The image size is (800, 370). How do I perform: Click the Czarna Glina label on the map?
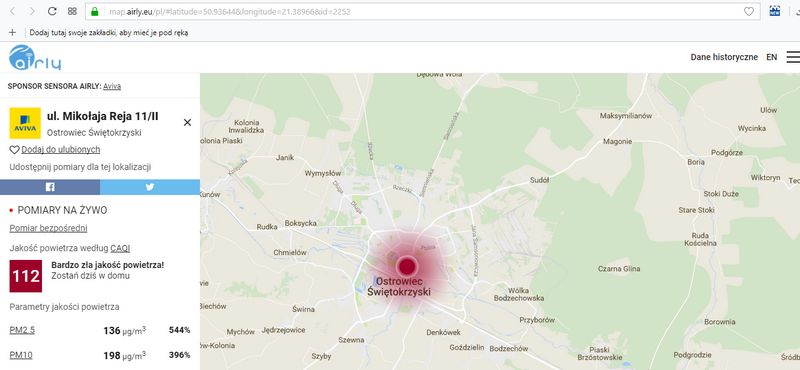click(619, 268)
